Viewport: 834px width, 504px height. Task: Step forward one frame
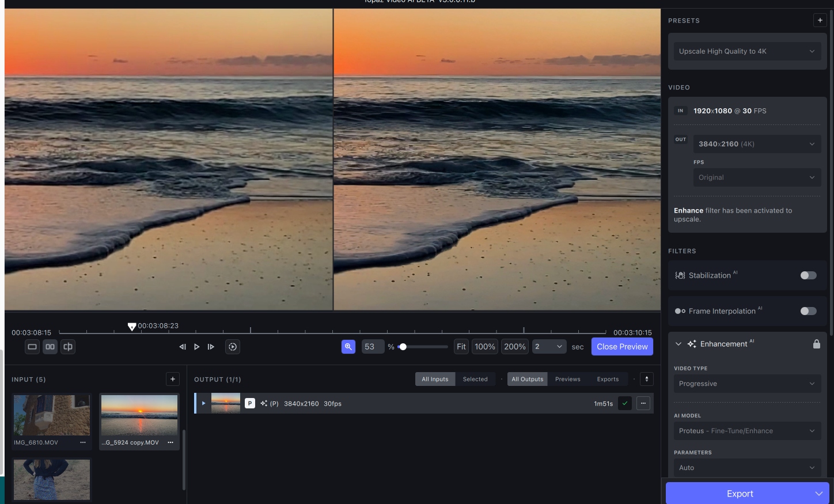(211, 347)
